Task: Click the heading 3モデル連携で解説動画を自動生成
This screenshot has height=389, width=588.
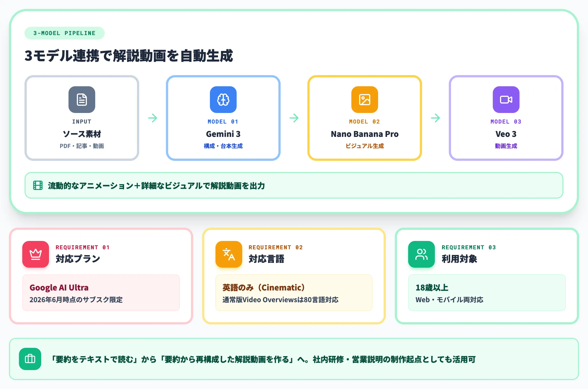Action: tap(129, 56)
